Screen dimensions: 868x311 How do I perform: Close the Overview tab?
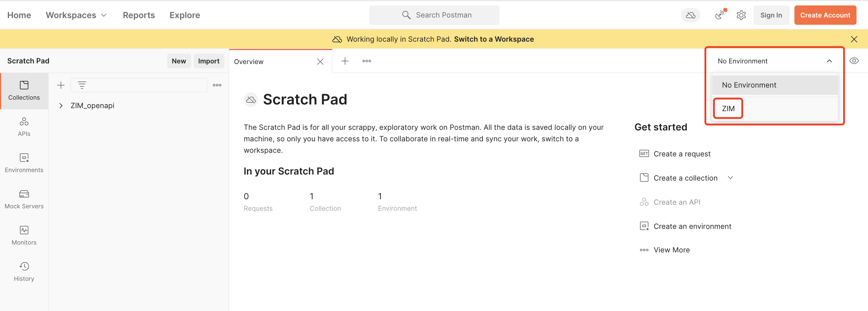pyautogui.click(x=320, y=61)
